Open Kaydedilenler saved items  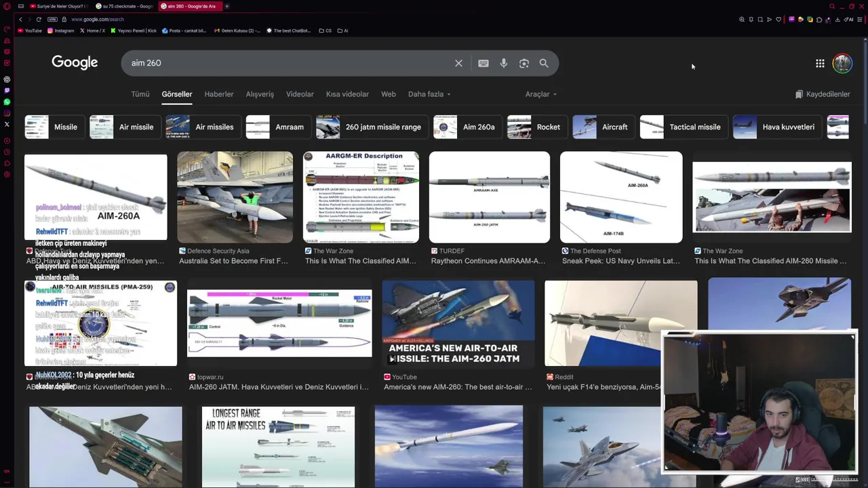tap(823, 94)
